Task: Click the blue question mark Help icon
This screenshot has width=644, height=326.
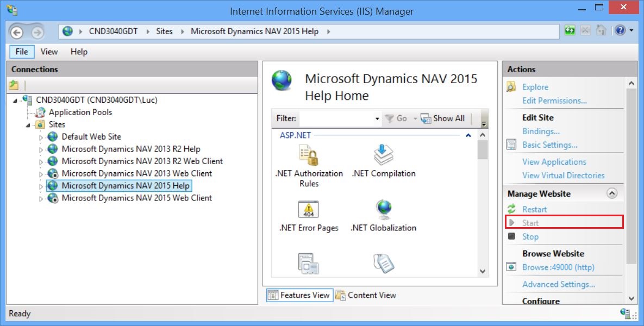Action: (620, 31)
